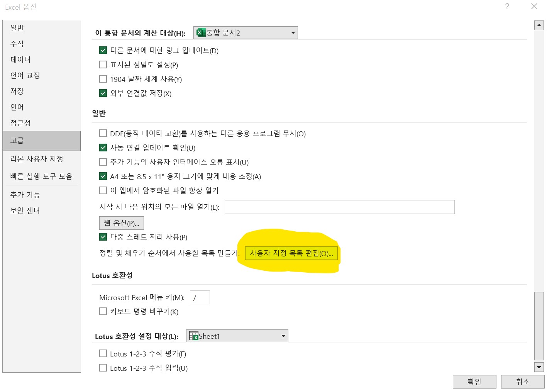Click the 웹 옵션 button
Viewport: 547px width, 392px height.
click(x=121, y=223)
